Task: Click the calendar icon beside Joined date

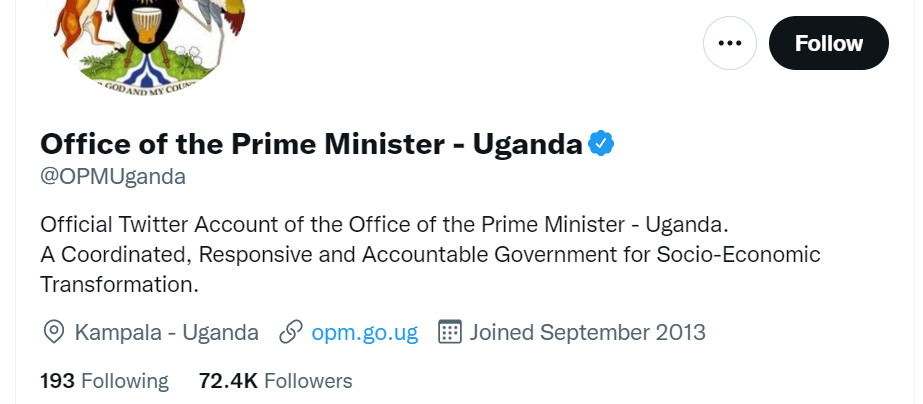Action: (450, 332)
